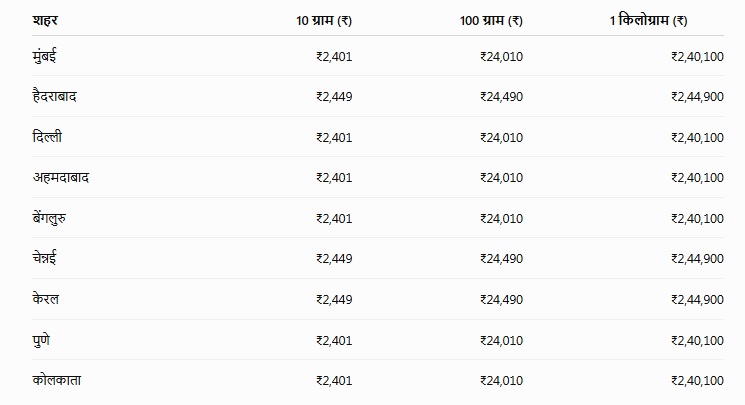This screenshot has width=745, height=405.
Task: Click केरल 10 gram price ₹2,449
Action: coord(334,300)
